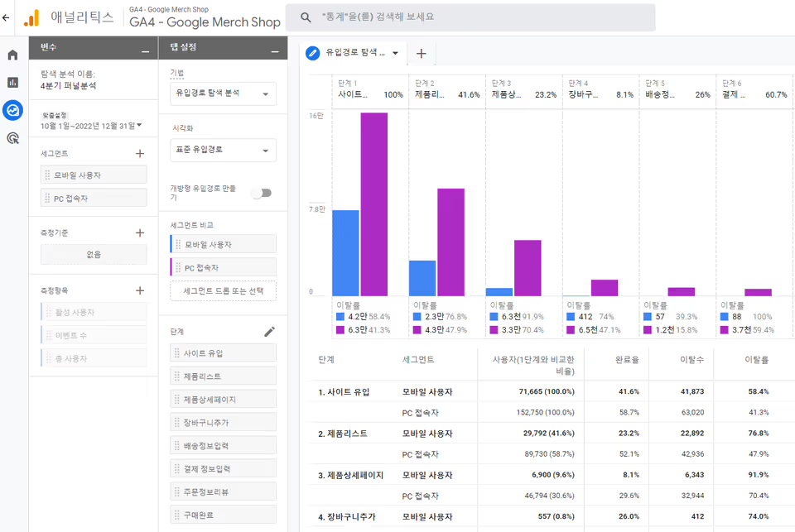Screen dimensions: 795x532
Task: Click the purple PC bar in step 1
Action: click(x=373, y=204)
